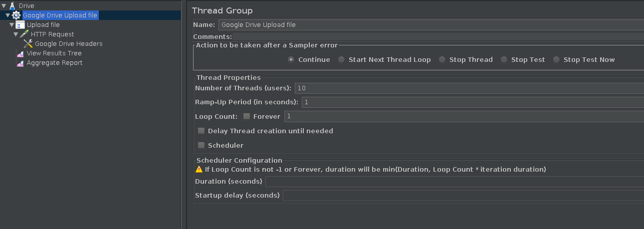Click the scheduler warning triangle icon
The image size is (644, 229).
click(199, 169)
